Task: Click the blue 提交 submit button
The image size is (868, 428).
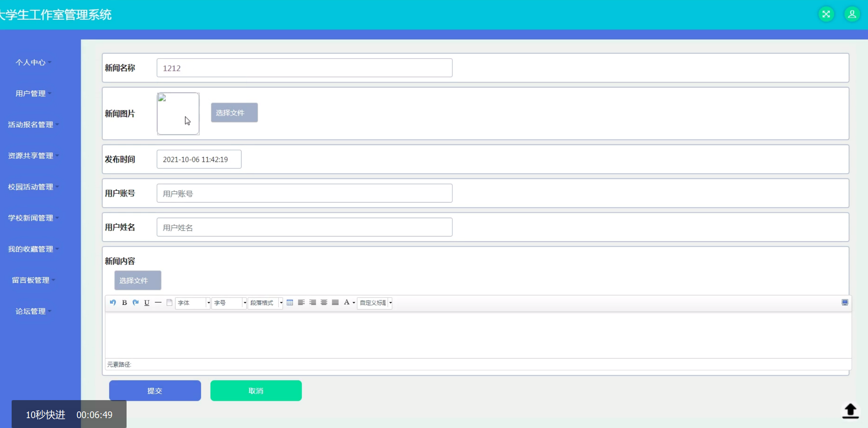Action: click(155, 391)
